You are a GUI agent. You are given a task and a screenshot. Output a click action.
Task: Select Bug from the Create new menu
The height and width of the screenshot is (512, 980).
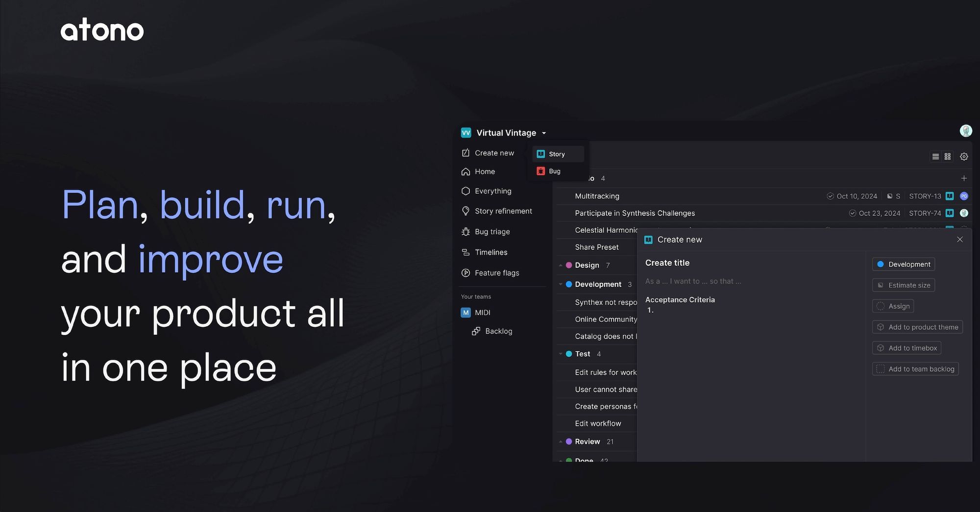pos(554,171)
